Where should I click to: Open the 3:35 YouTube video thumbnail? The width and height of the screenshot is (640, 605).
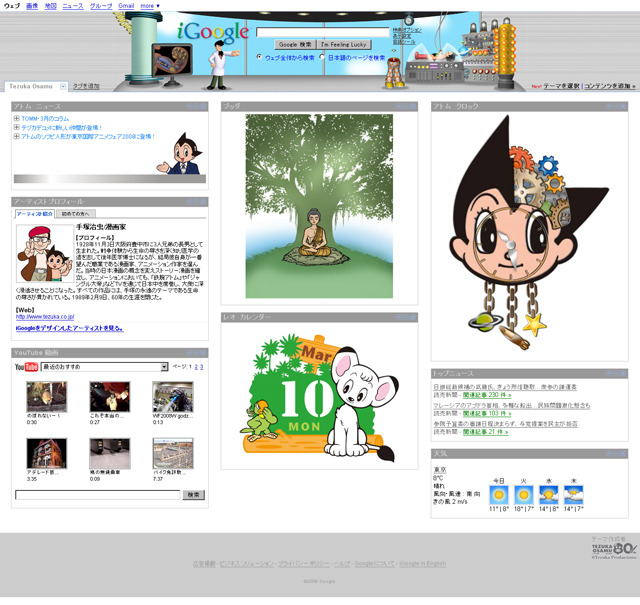click(47, 454)
